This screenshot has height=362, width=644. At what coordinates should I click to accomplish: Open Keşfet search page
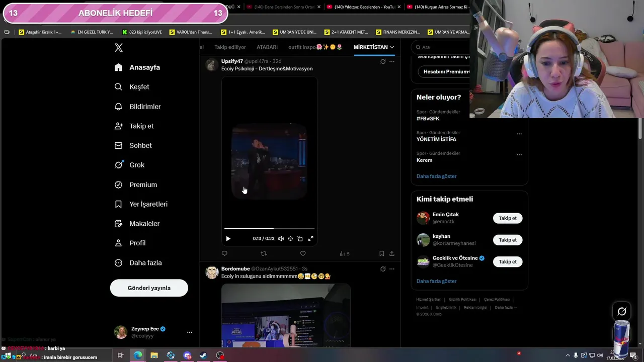pyautogui.click(x=132, y=87)
